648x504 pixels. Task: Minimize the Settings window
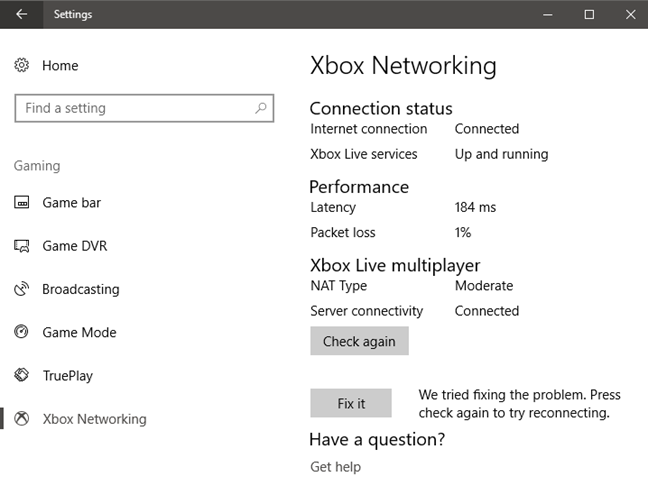(548, 14)
